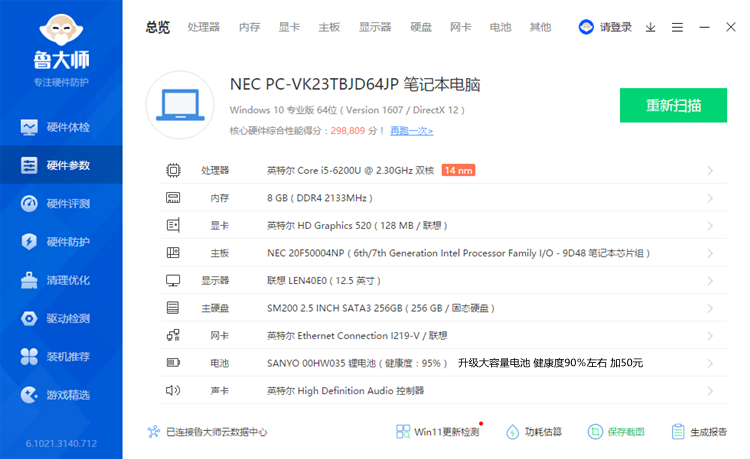Click 英特尔 Ethernet Connection I219-V text
The height and width of the screenshot is (459, 750).
pyautogui.click(x=357, y=336)
